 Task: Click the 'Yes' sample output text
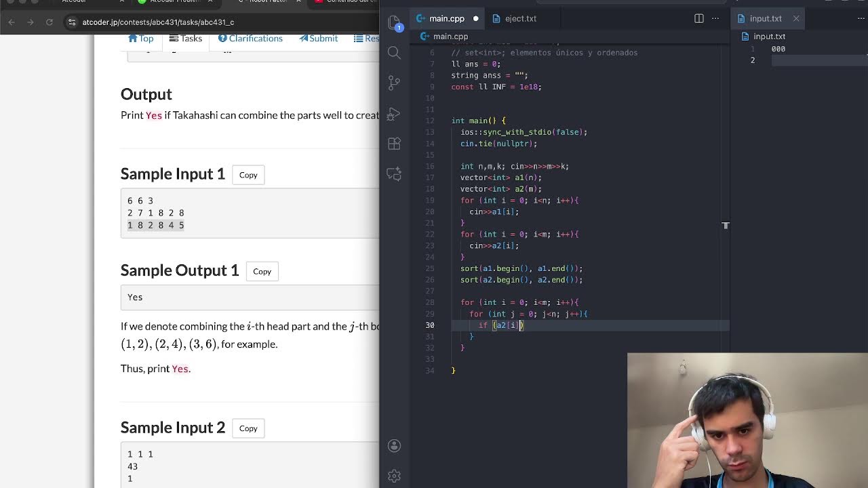click(135, 297)
